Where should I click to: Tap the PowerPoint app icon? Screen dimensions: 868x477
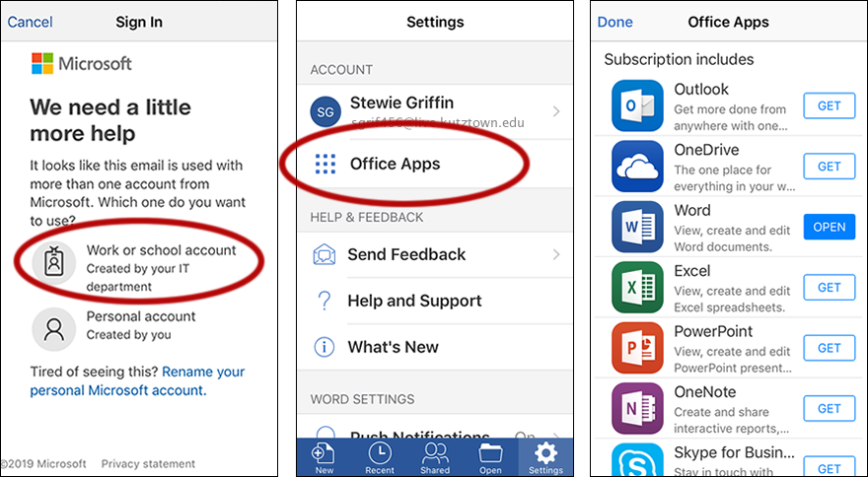637,347
